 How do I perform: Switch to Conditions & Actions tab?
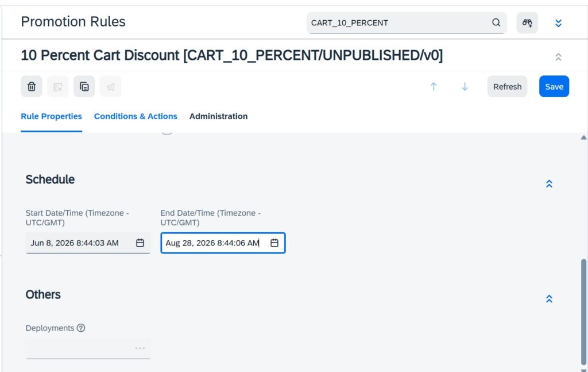click(x=136, y=116)
